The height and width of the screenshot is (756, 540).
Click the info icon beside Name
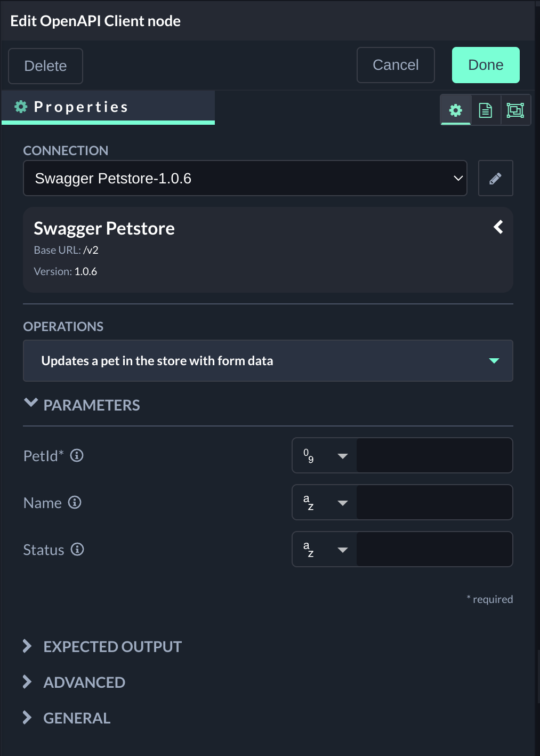pos(75,503)
